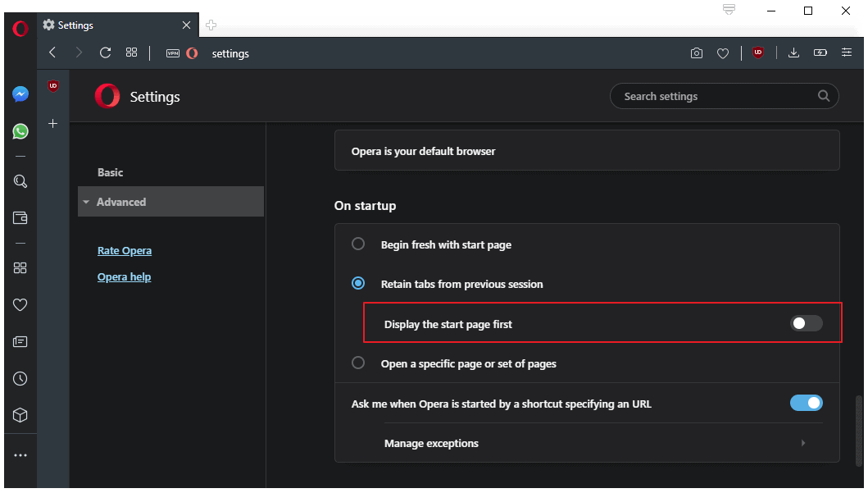The height and width of the screenshot is (493, 868).
Task: Open Speed Dial grid in toolbar
Action: (131, 52)
